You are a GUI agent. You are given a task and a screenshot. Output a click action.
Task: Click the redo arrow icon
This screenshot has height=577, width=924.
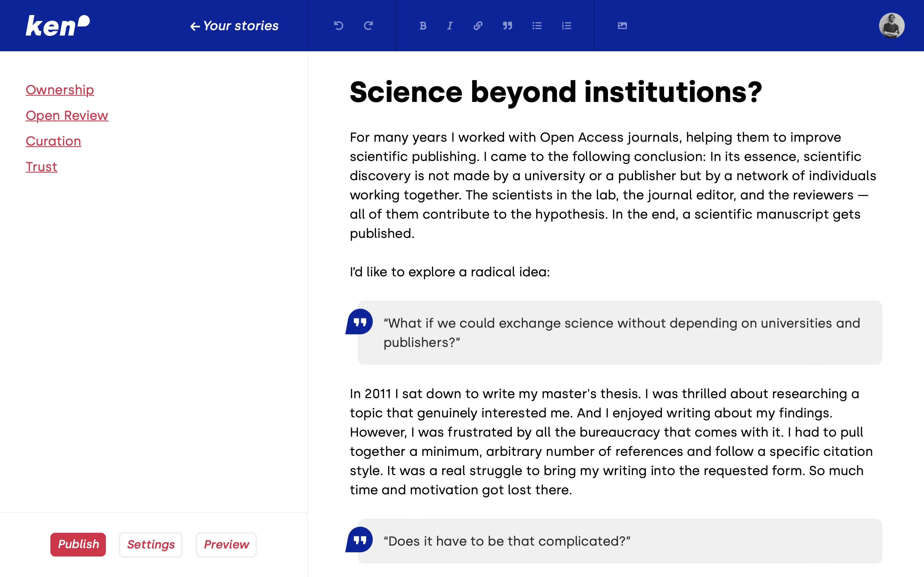click(x=368, y=26)
